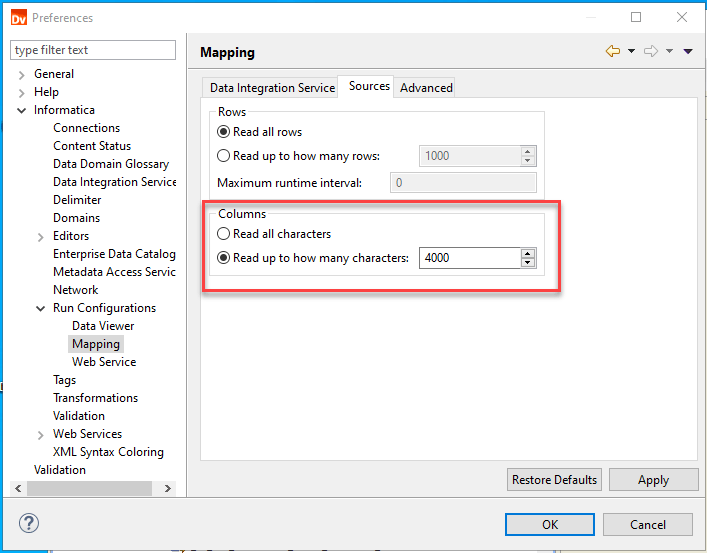Select Web Service under Run Configurations

coord(104,362)
